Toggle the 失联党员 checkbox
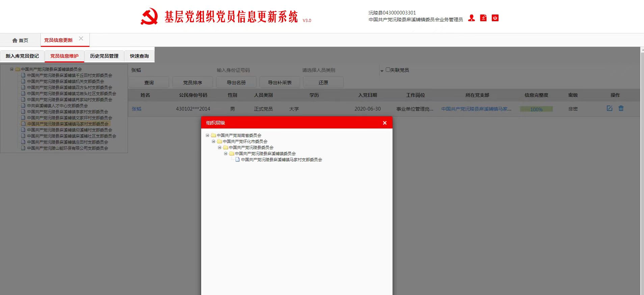This screenshot has height=295, width=644. pyautogui.click(x=388, y=70)
